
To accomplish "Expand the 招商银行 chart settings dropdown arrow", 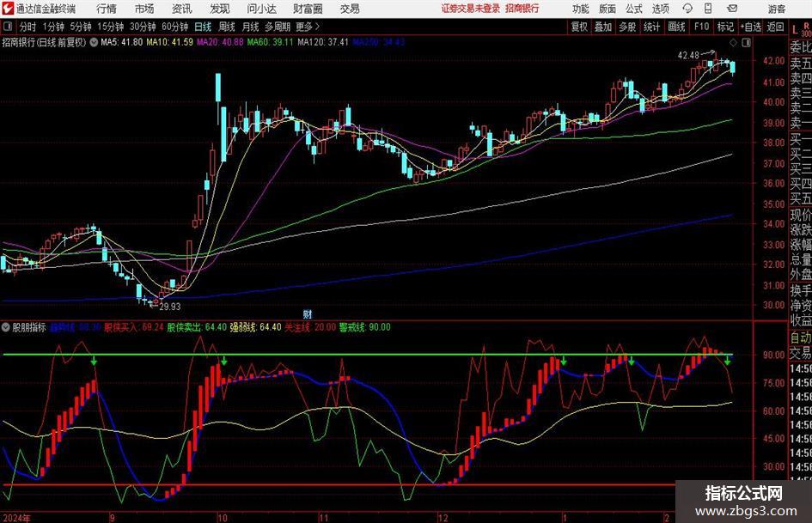I will click(x=94, y=42).
